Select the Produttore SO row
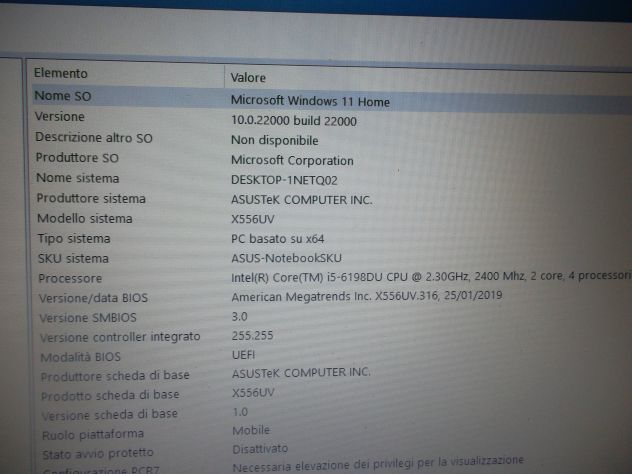The height and width of the screenshot is (474, 632). coord(77,158)
